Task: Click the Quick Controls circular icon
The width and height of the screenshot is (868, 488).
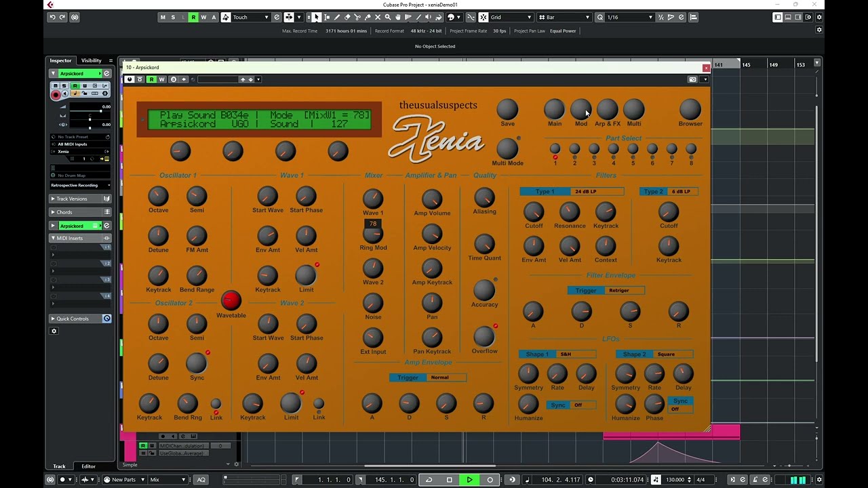Action: [x=106, y=319]
